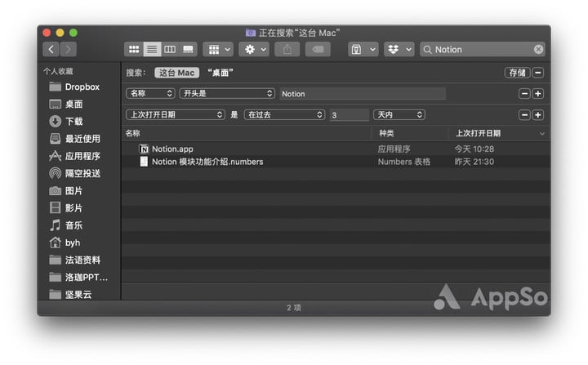Toggle the sort direction chevron

(542, 134)
